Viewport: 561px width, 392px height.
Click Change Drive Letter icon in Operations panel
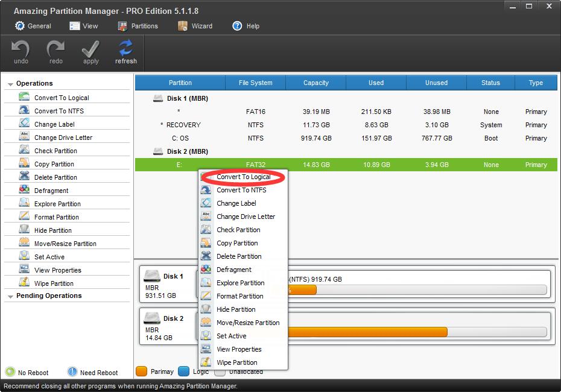24,136
